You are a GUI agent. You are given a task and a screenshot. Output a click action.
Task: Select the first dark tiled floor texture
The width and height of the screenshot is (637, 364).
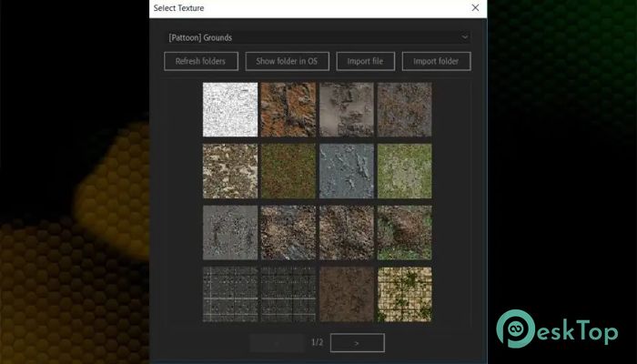click(x=230, y=294)
